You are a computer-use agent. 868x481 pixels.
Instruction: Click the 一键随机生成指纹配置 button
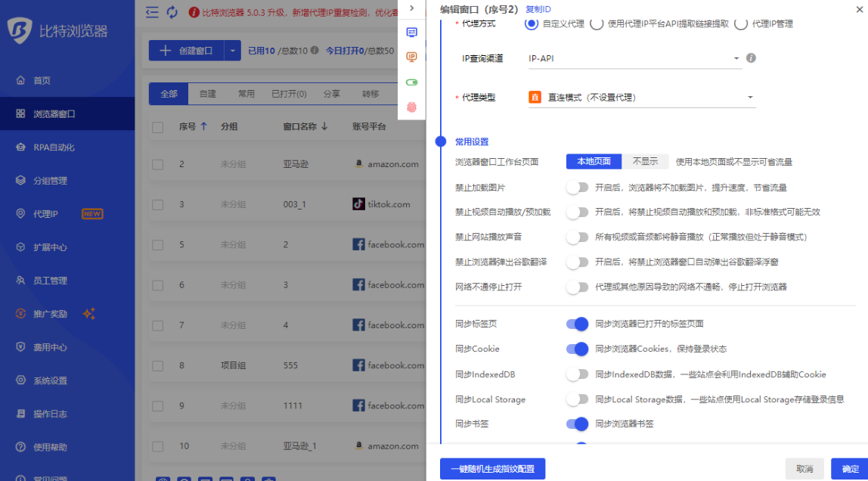coord(491,468)
